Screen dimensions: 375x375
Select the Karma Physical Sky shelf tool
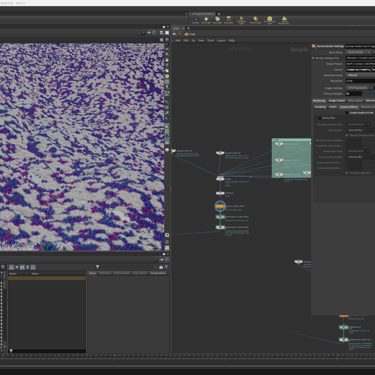pyautogui.click(x=284, y=20)
